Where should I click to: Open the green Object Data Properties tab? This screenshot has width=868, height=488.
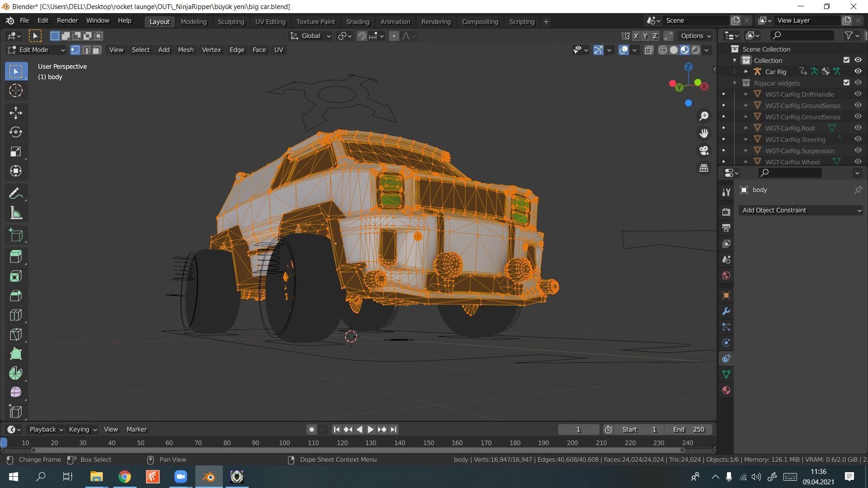tap(726, 374)
